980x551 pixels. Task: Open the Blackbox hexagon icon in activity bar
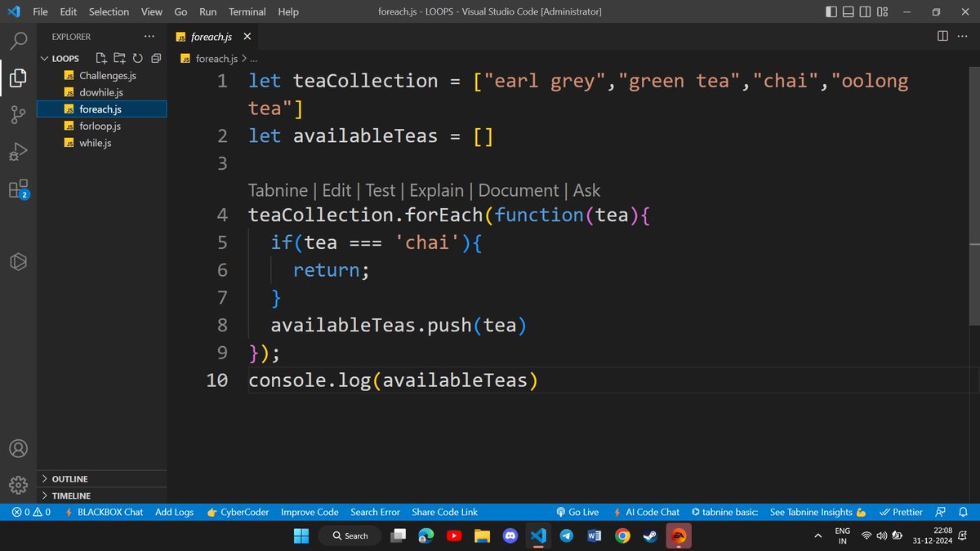pos(18,261)
